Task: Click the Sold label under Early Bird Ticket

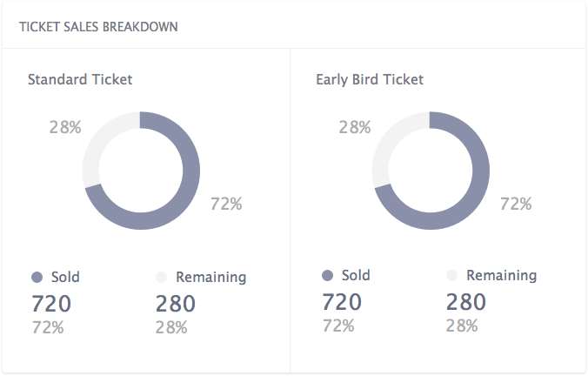Action: coord(356,276)
